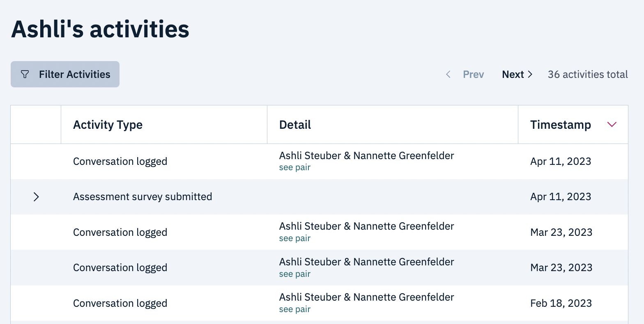644x324 pixels.
Task: Open see pair for the Apr 11 conversation
Action: (x=294, y=167)
